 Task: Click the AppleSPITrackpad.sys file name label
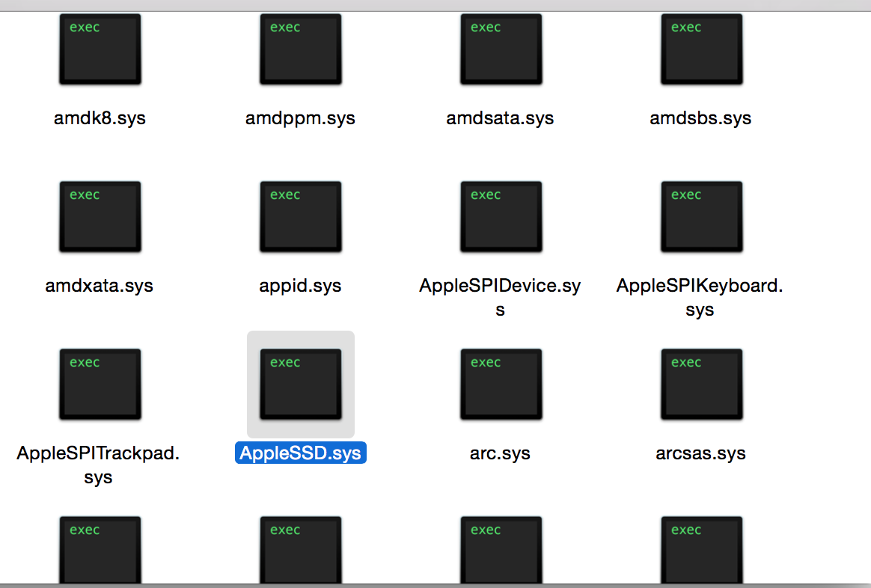[x=98, y=465]
